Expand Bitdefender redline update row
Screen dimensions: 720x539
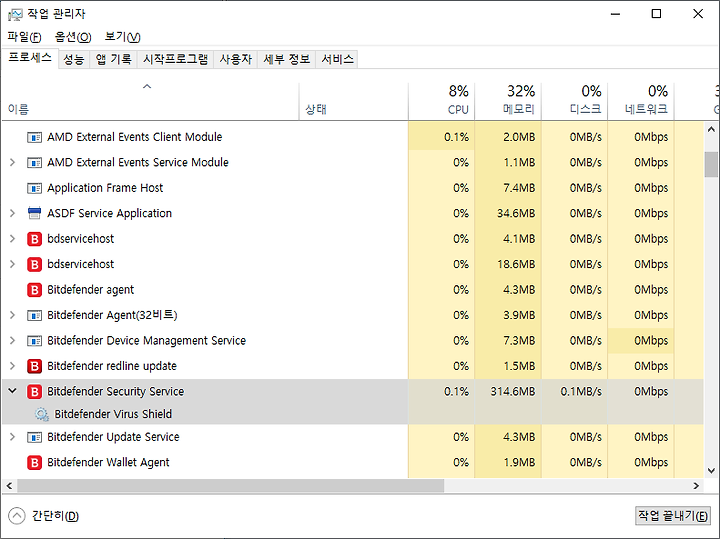(12, 366)
